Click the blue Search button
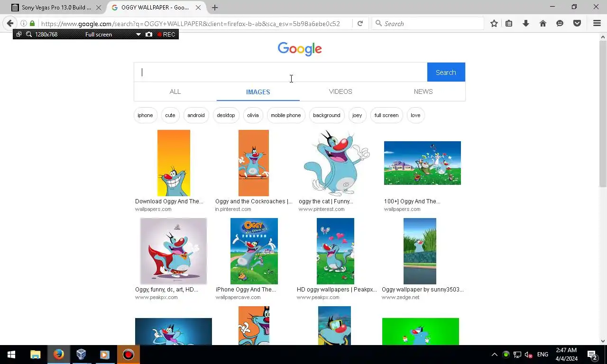Image resolution: width=607 pixels, height=364 pixels. point(446,72)
